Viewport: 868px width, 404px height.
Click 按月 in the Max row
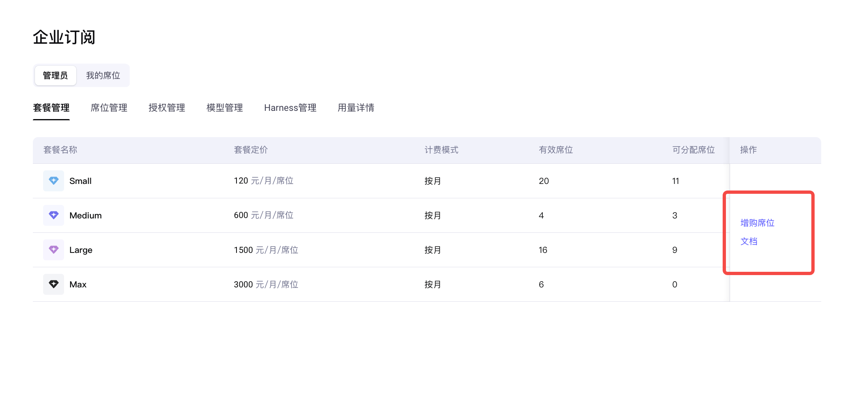(433, 285)
